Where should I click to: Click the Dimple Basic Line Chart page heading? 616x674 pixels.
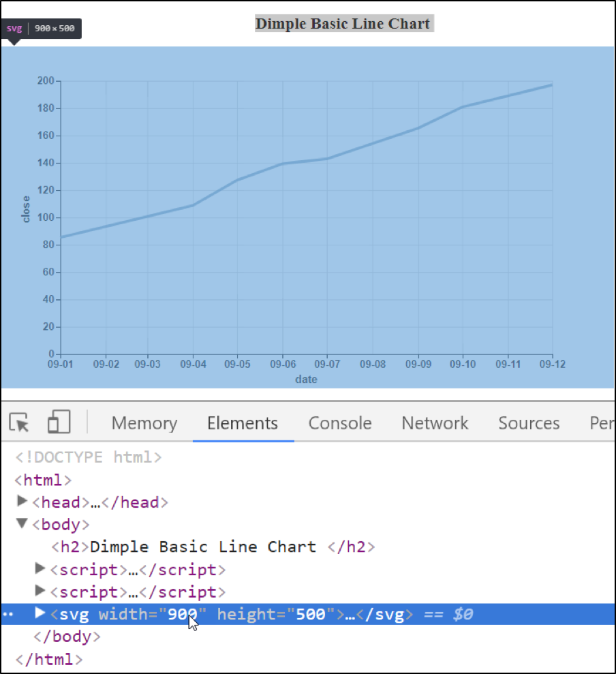[343, 24]
